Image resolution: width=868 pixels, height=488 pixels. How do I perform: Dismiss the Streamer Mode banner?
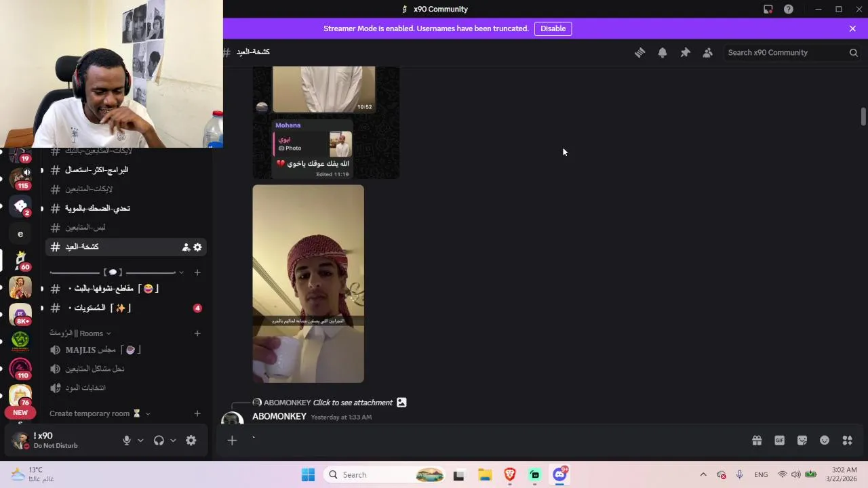tap(852, 28)
